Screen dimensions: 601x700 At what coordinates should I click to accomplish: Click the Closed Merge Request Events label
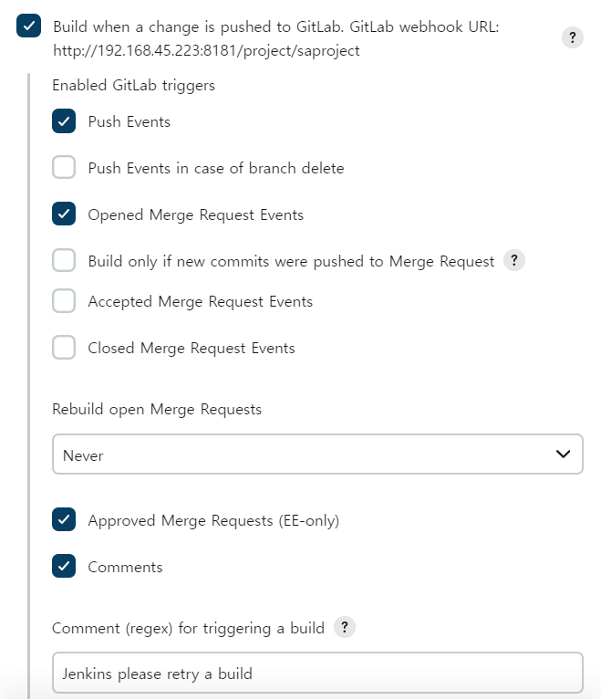[192, 348]
